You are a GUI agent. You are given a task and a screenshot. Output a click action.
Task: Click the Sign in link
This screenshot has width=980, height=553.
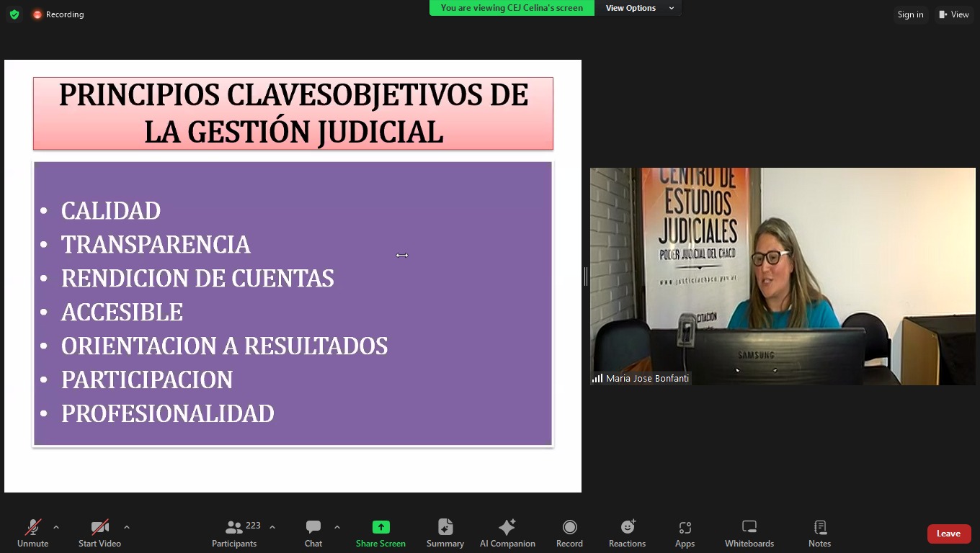pos(910,14)
